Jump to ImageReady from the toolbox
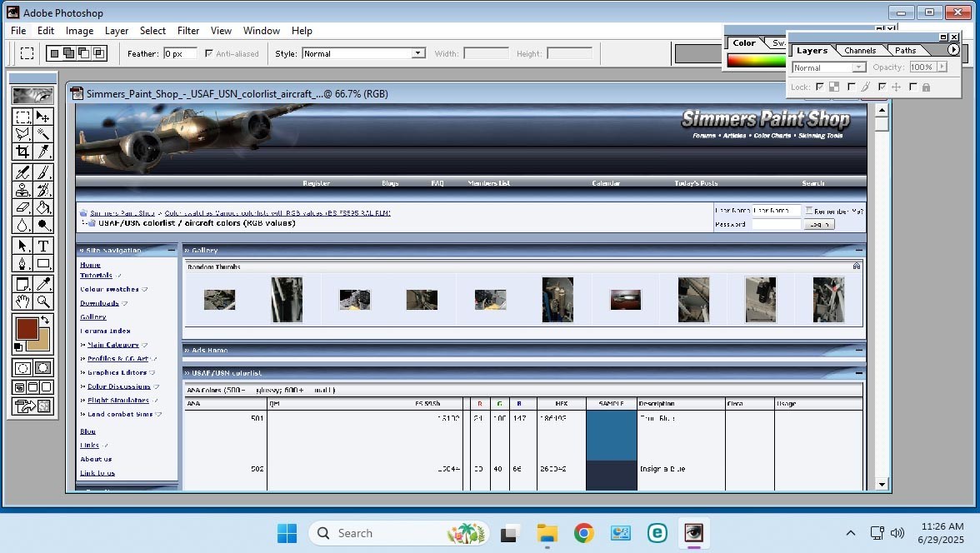Viewport: 980px width, 553px height. [33, 406]
